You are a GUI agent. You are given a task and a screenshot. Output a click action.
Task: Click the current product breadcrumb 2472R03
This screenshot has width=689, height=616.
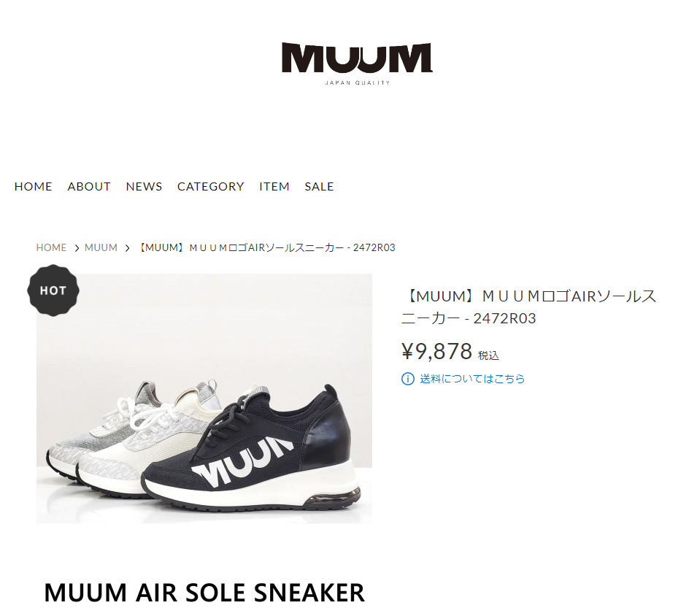[266, 248]
